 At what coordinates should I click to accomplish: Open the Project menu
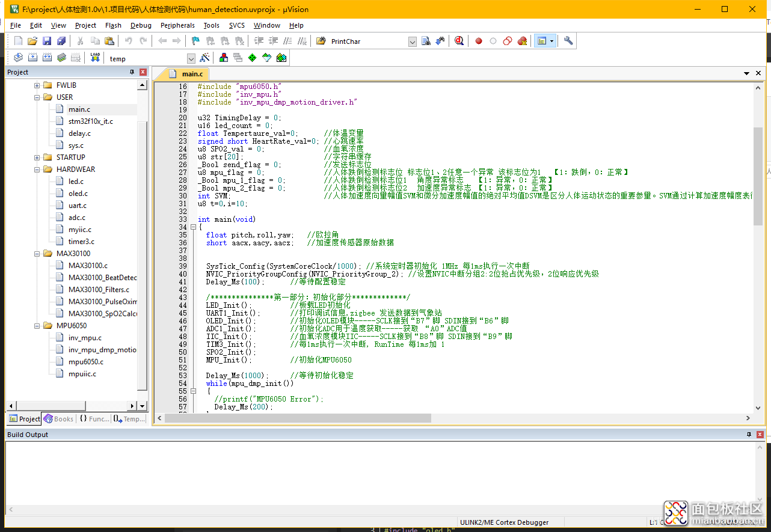85,25
